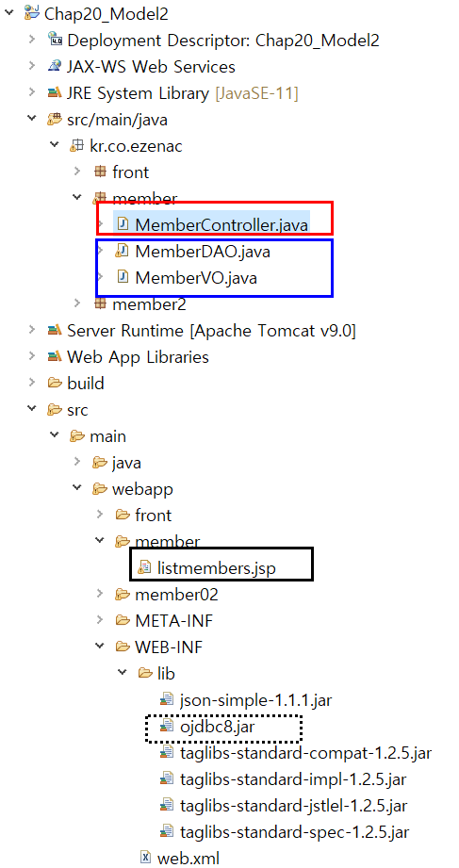
Task: Click the JAX-WS Web Services icon
Action: coord(55,66)
